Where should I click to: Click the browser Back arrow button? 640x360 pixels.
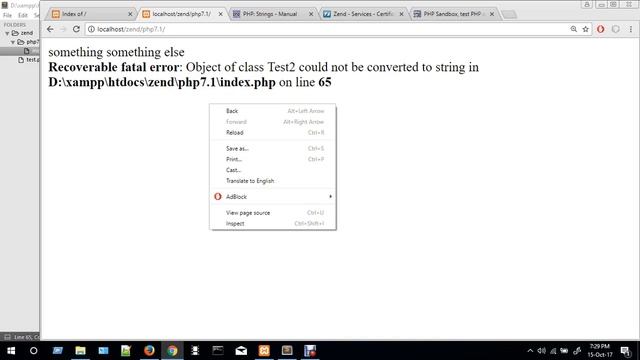click(50, 29)
